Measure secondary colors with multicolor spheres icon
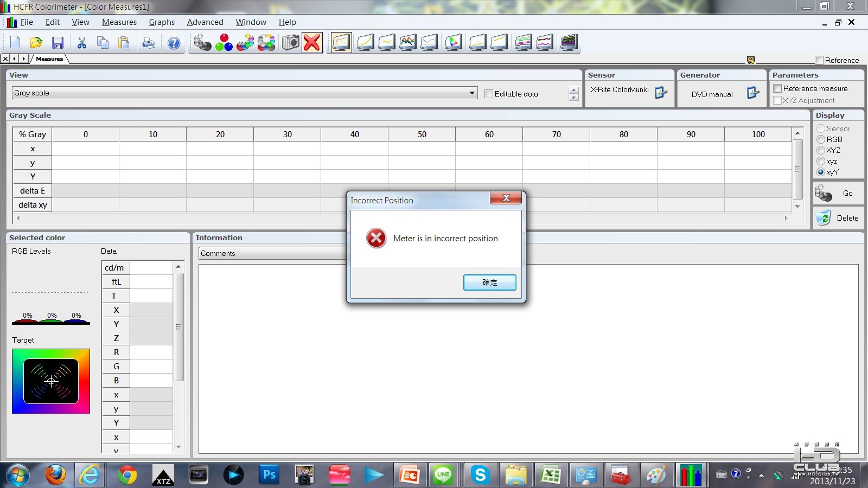The image size is (868, 488). pos(245,42)
